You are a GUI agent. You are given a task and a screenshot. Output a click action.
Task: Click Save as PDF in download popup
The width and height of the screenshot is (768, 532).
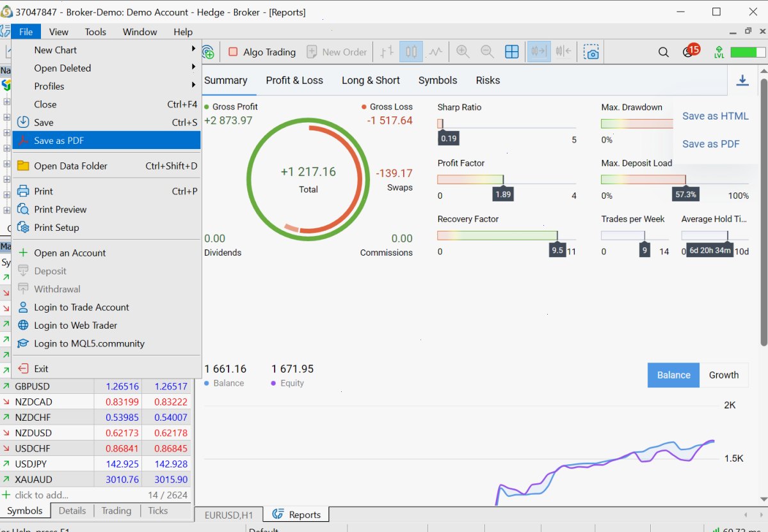coord(710,144)
